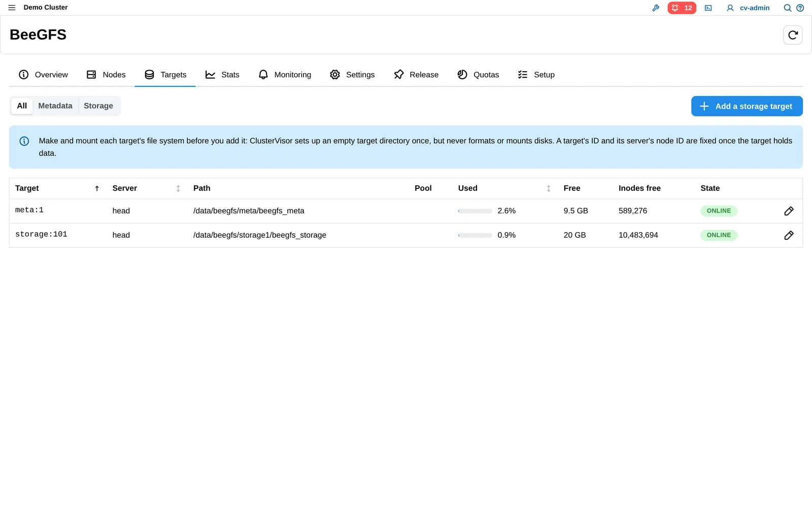812x508 pixels.
Task: Open the cv-admin user menu
Action: (x=748, y=8)
